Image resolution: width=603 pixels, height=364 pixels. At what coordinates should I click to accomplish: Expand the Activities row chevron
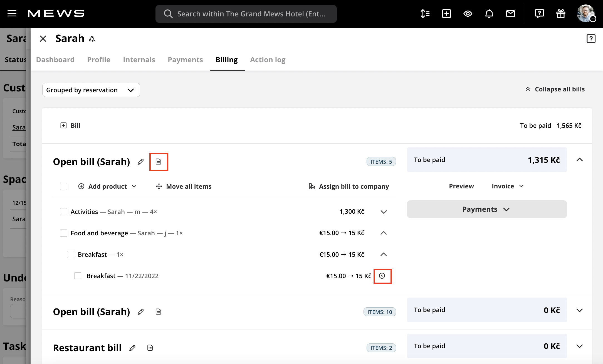[384, 212]
